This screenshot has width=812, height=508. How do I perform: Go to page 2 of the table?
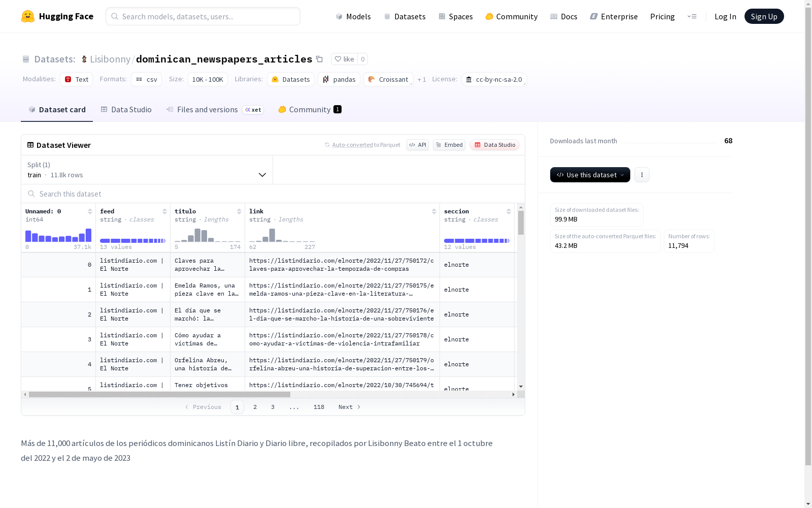255,407
